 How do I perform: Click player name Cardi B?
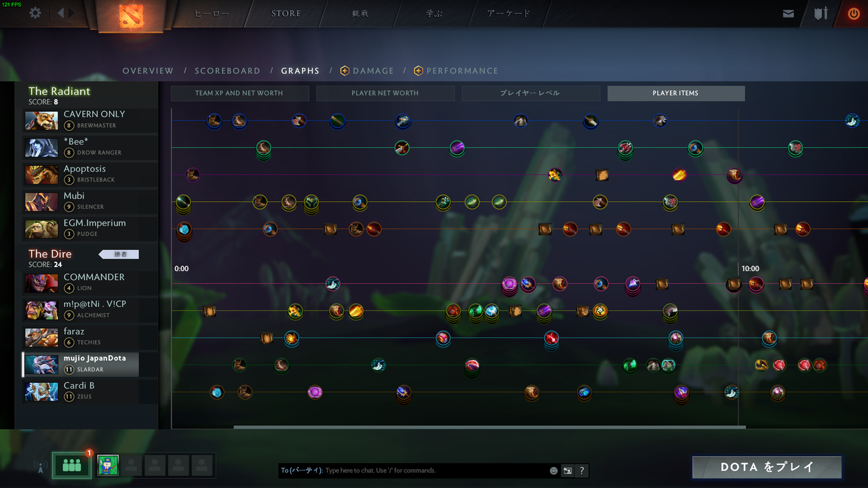79,386
